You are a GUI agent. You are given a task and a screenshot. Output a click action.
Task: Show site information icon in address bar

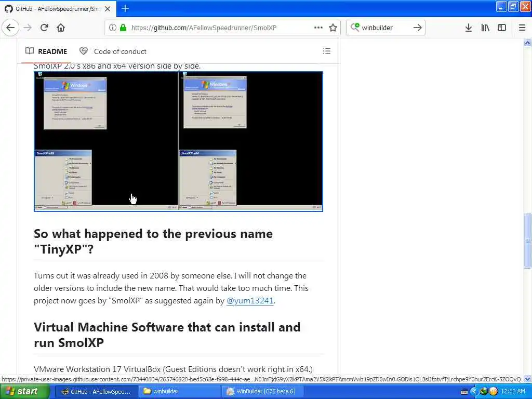coord(112,28)
